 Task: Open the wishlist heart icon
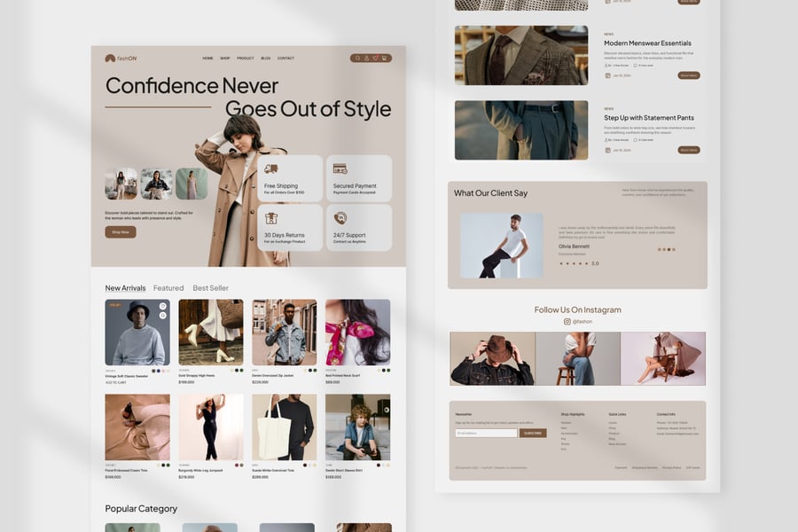click(375, 59)
